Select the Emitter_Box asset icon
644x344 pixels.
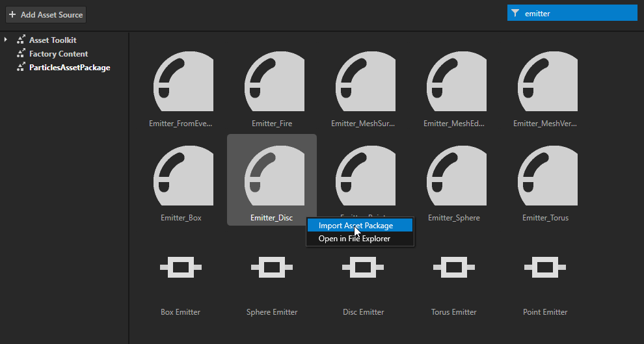183,176
